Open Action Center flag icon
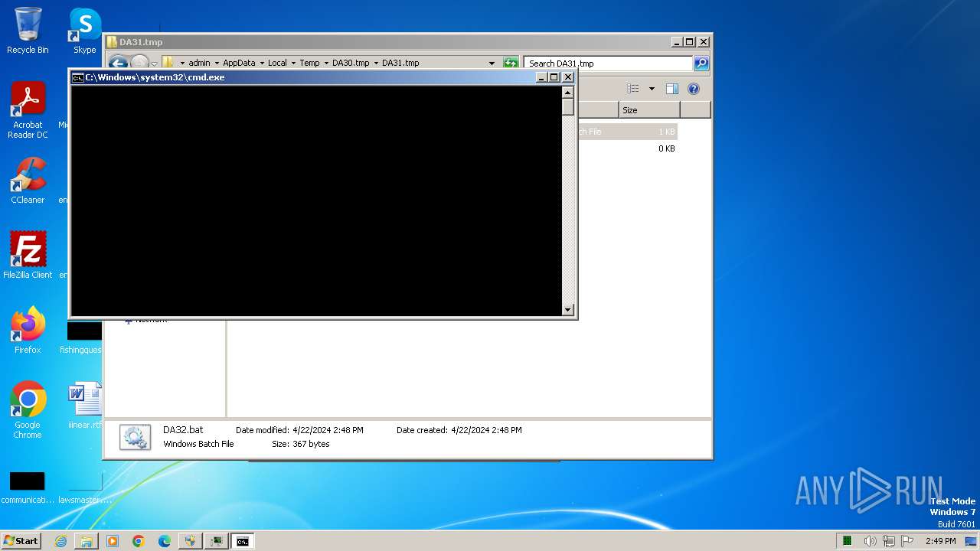The image size is (980, 551). [907, 541]
